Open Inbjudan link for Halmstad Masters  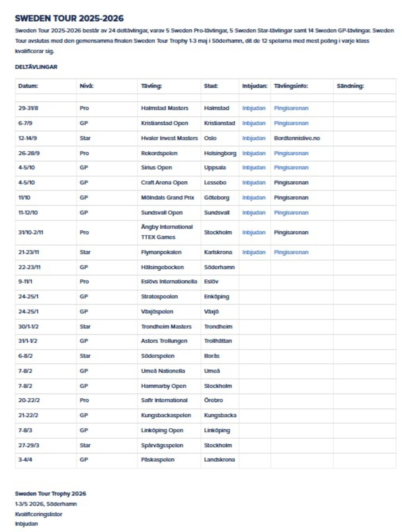pos(254,108)
